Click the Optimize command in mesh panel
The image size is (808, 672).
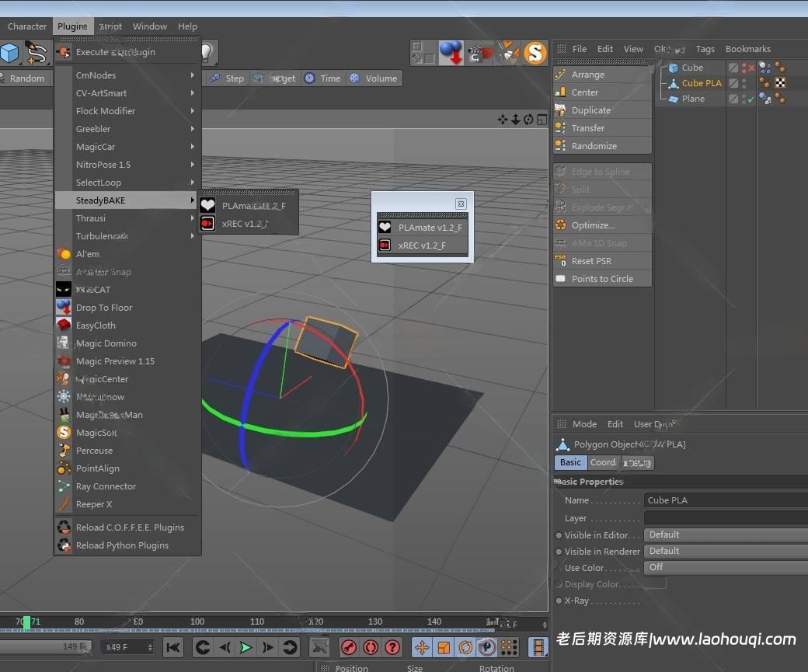tap(593, 225)
